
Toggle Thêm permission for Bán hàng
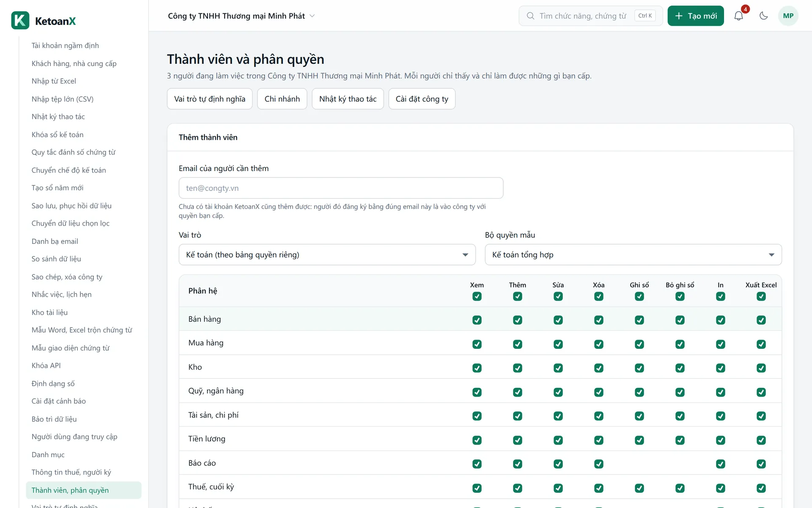[x=517, y=320]
